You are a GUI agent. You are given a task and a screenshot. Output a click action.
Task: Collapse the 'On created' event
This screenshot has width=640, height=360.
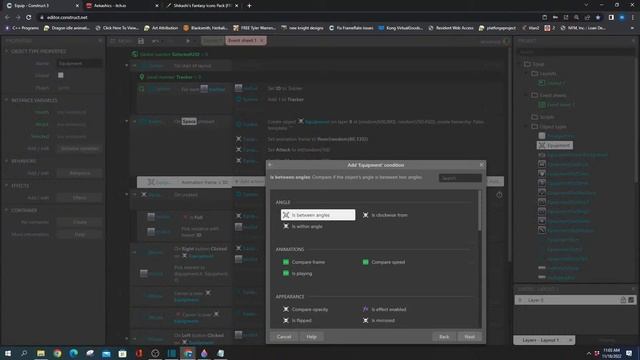[127, 195]
